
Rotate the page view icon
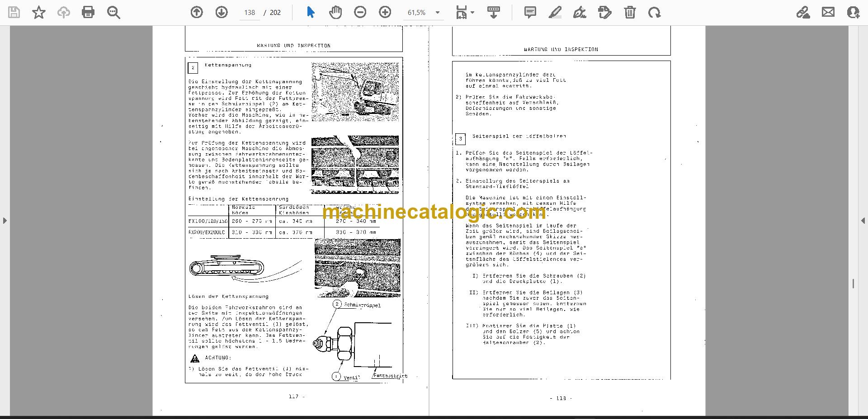pyautogui.click(x=654, y=12)
